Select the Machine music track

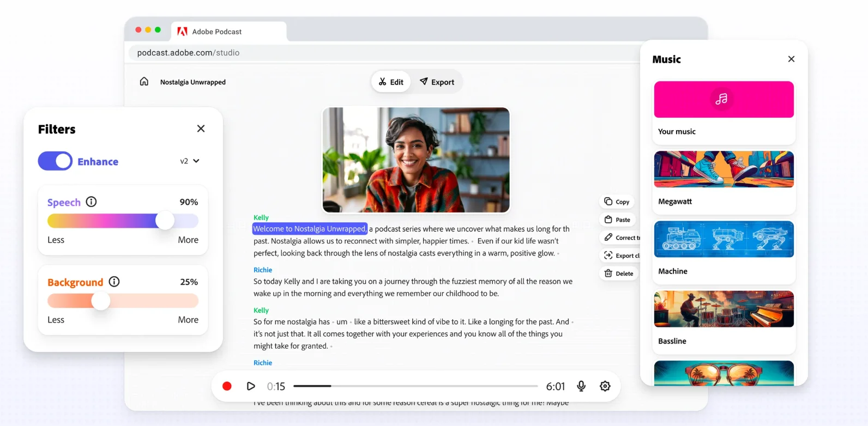coord(724,252)
